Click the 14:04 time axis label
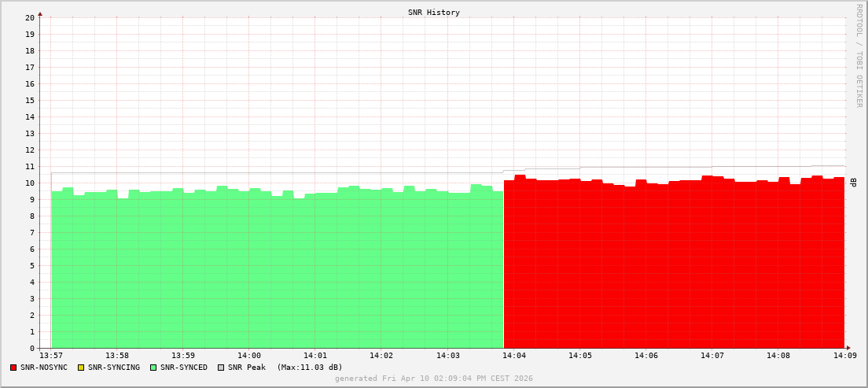The height and width of the screenshot is (388, 868). click(513, 356)
